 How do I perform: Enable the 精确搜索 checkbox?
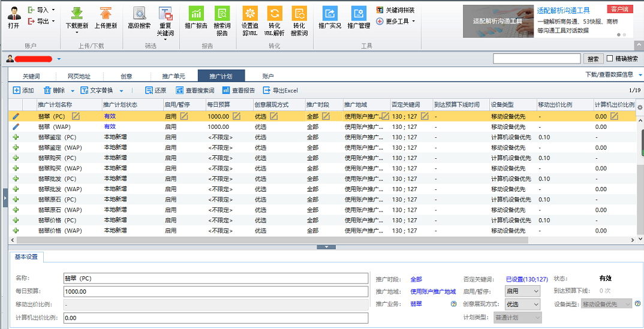pos(610,59)
